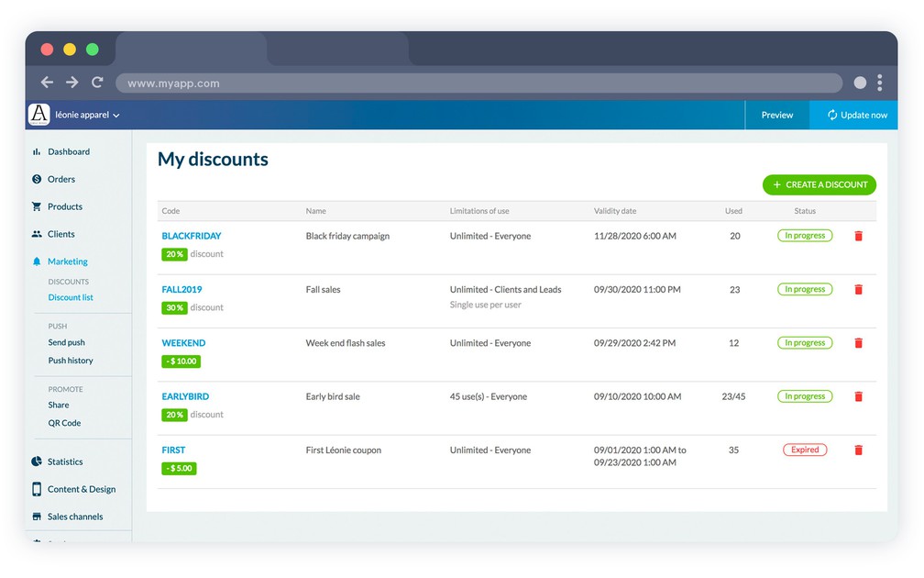Viewport: 924px width, 578px height.
Task: Select Discount list in sidebar
Action: tap(71, 297)
